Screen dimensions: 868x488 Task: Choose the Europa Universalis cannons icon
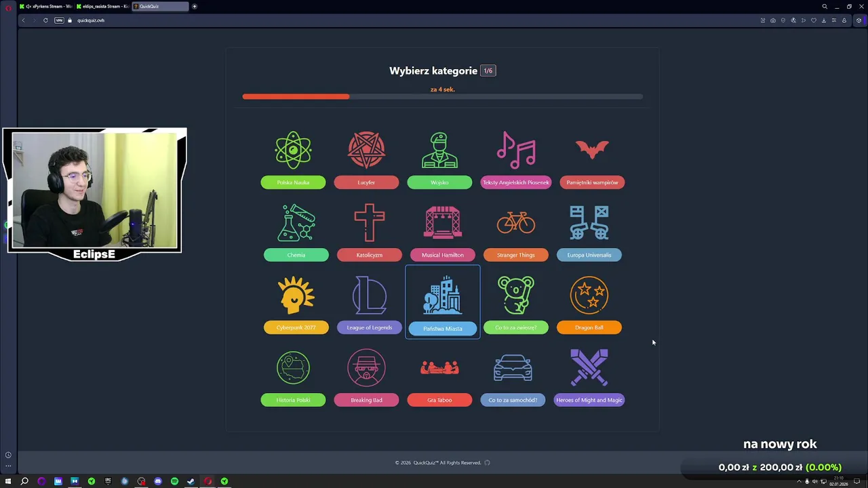pyautogui.click(x=589, y=223)
